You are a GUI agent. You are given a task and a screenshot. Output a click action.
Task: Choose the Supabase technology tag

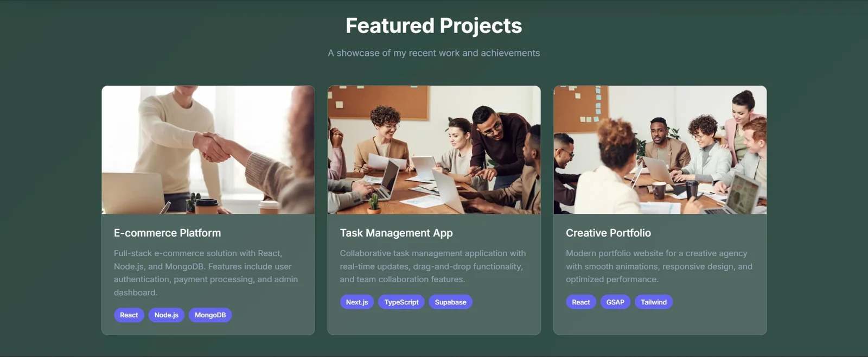(450, 302)
